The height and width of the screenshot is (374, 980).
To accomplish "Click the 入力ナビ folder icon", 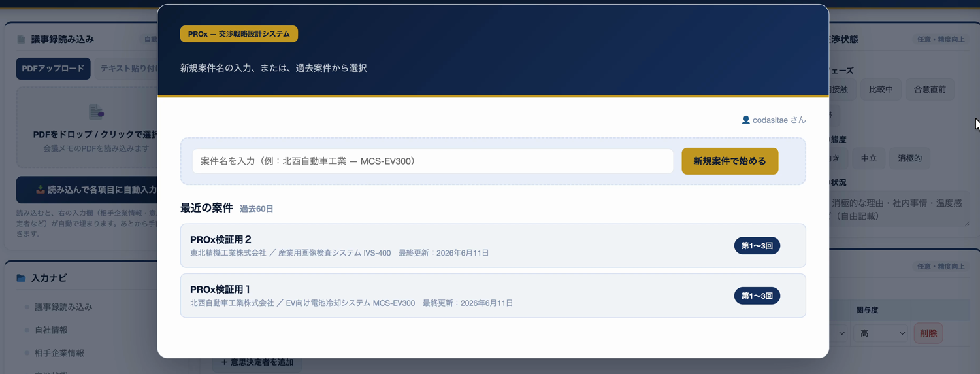I will pyautogui.click(x=21, y=278).
